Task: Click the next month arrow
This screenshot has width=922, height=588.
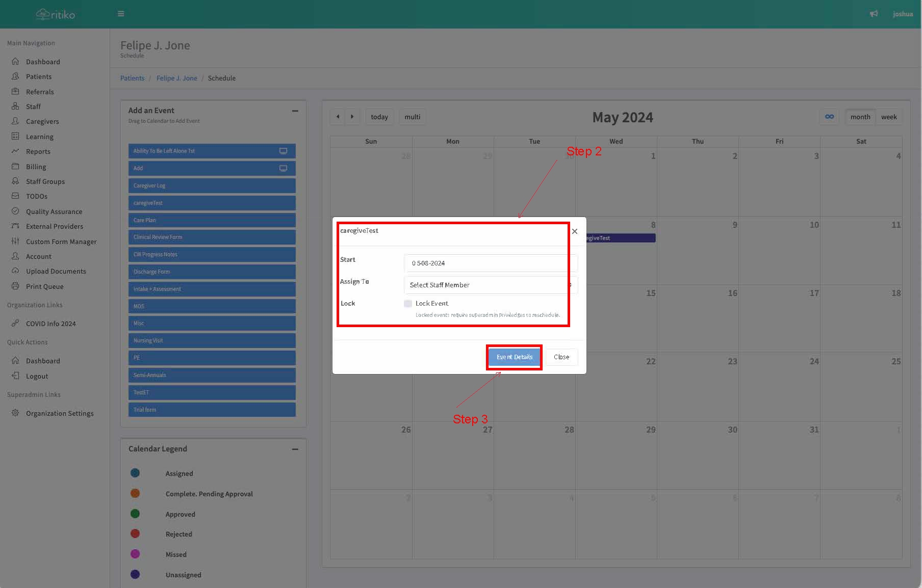Action: click(352, 117)
